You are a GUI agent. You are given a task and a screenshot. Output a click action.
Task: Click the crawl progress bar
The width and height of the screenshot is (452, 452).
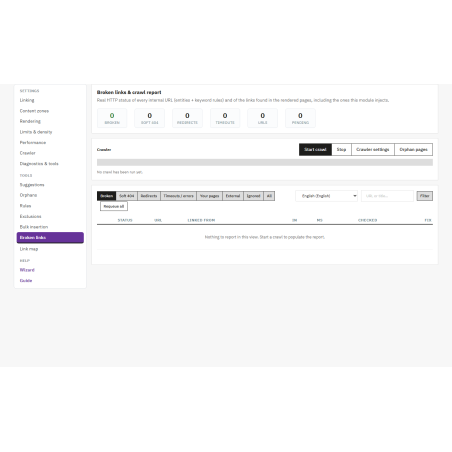click(265, 163)
